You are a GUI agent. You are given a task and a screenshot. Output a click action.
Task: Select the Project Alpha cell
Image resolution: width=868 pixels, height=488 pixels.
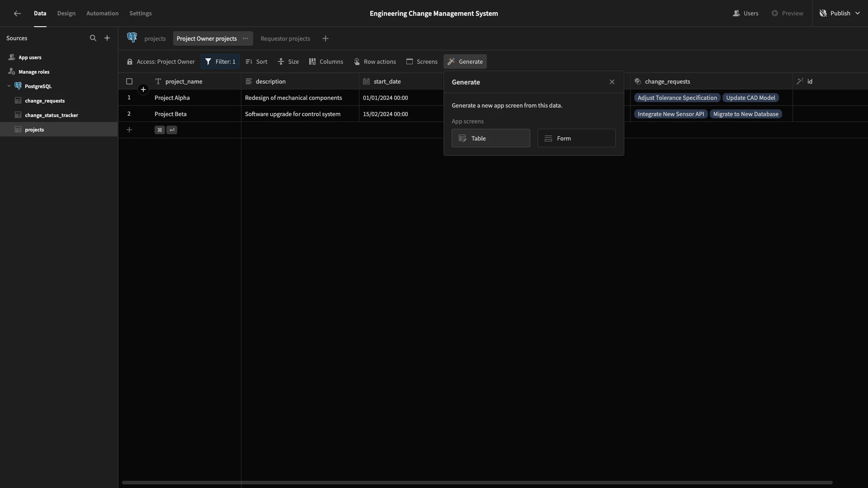[x=196, y=98]
